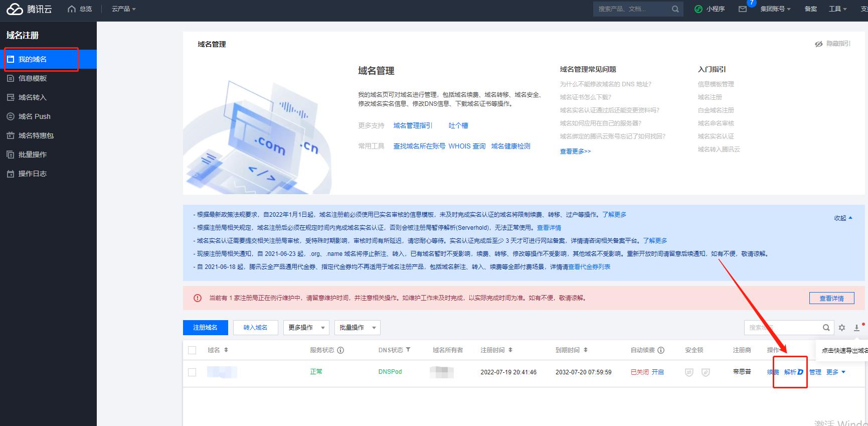Click 开启 to enable auto-renewal
The image size is (868, 426).
(657, 372)
